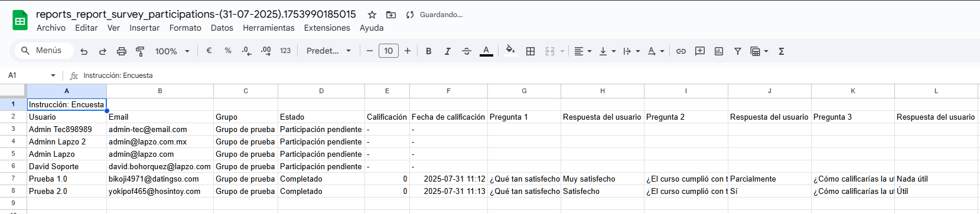Open the Borders grid icon
The image size is (980, 214).
530,51
